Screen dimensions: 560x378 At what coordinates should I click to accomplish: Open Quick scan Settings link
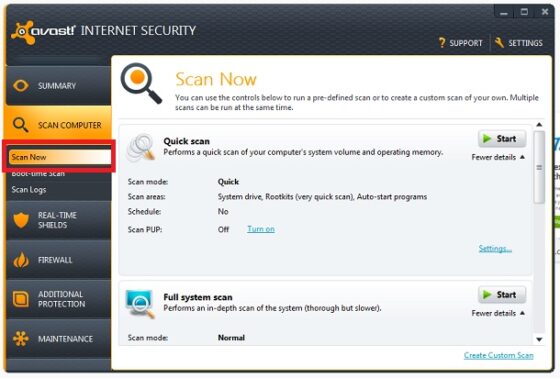tap(495, 248)
